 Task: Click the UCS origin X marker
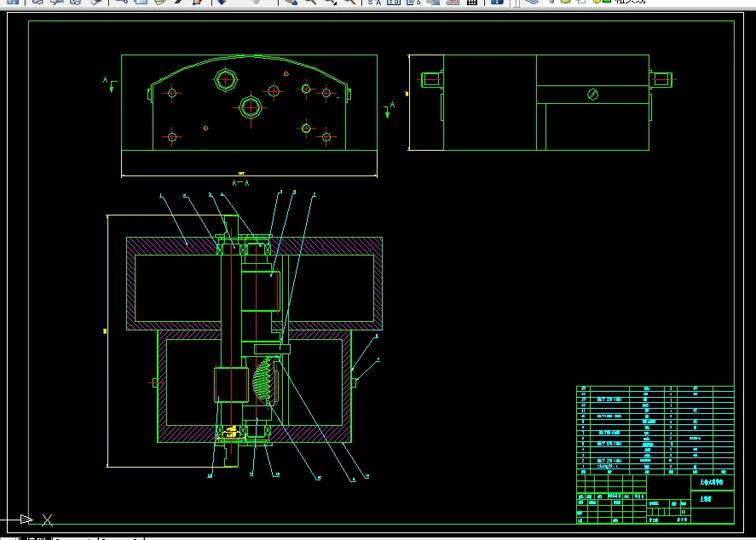coord(47,520)
